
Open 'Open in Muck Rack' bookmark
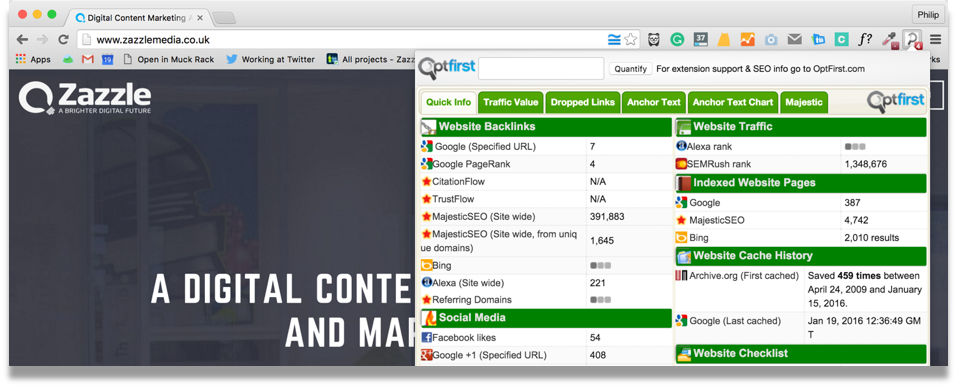pos(168,59)
